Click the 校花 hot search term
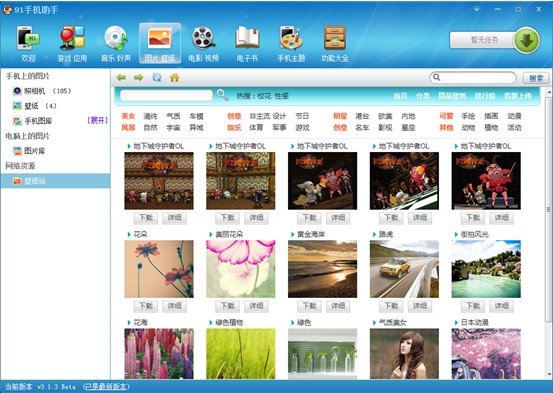The image size is (553, 393). click(265, 96)
